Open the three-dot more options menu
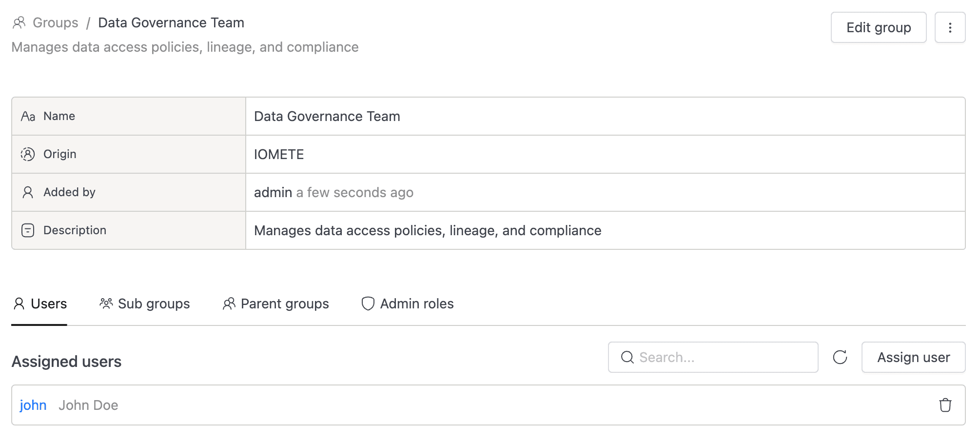This screenshot has width=980, height=445. [x=949, y=28]
